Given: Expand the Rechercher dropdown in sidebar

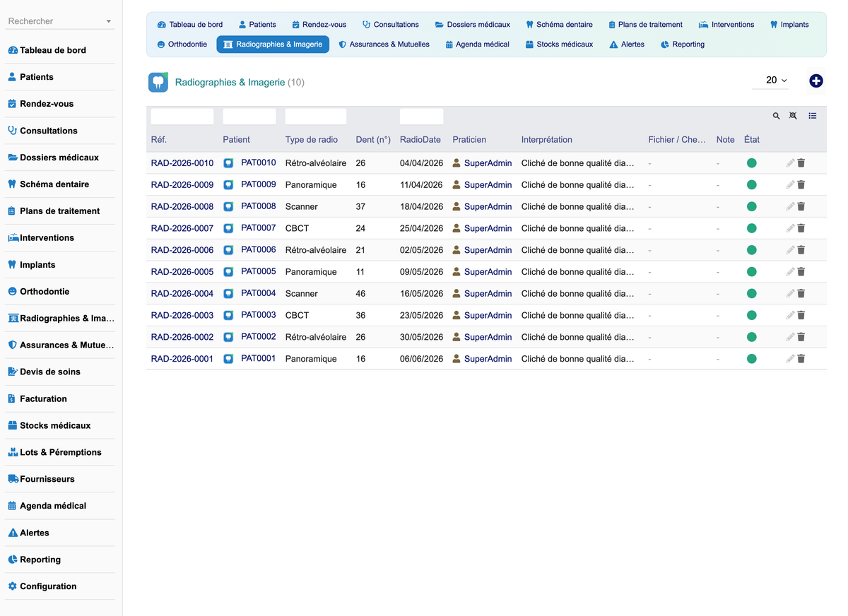Looking at the screenshot, I should pyautogui.click(x=108, y=22).
